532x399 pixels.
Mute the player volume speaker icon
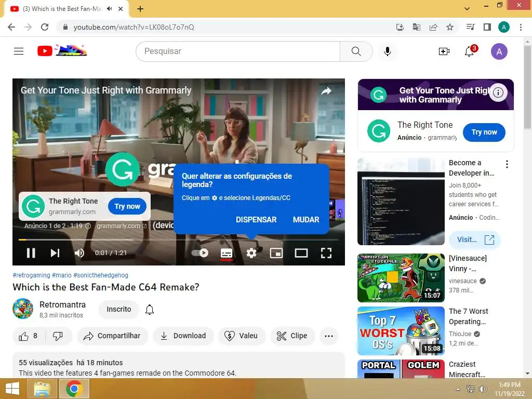(x=79, y=253)
